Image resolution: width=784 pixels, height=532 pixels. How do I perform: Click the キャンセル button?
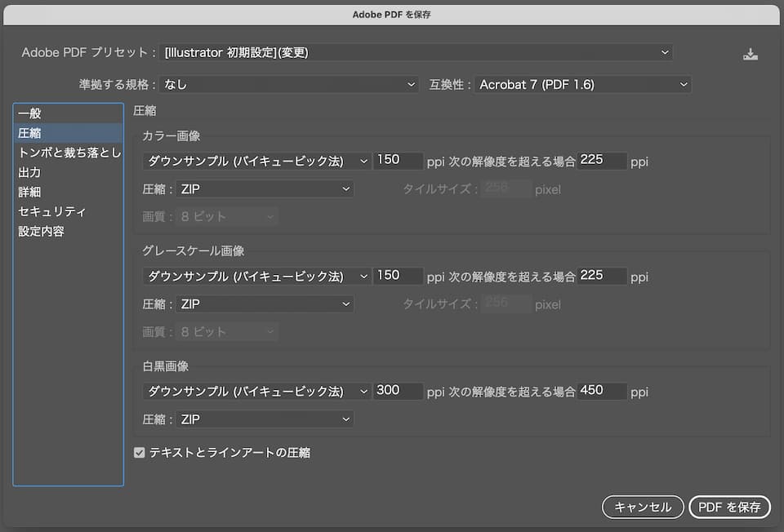(x=643, y=507)
